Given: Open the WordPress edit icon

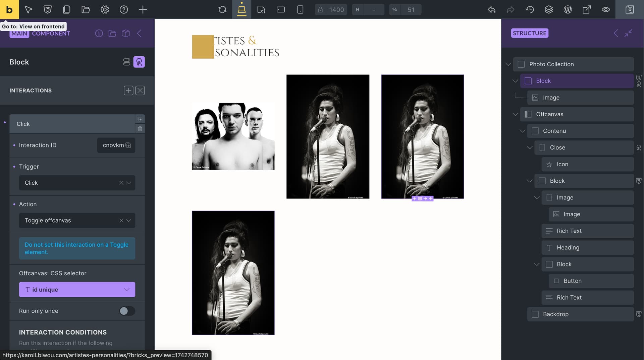Looking at the screenshot, I should click(568, 9).
